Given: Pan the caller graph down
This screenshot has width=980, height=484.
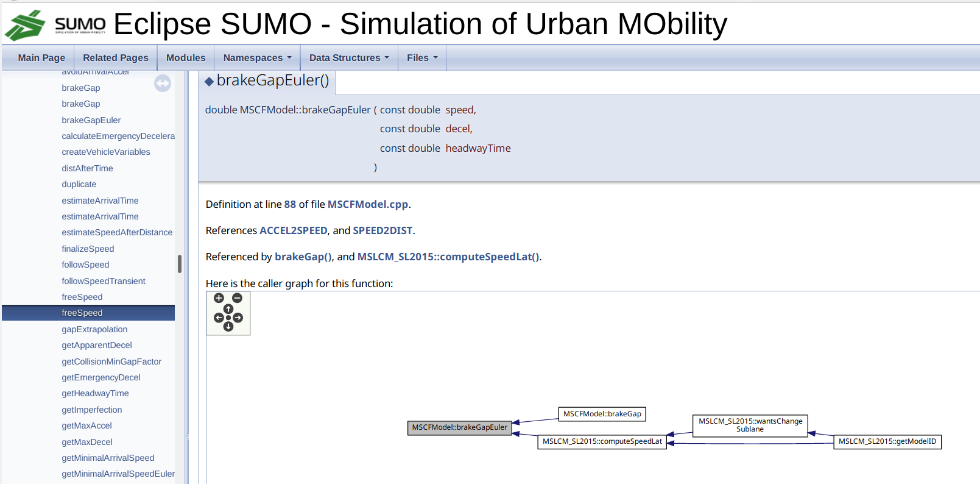Looking at the screenshot, I should click(228, 327).
